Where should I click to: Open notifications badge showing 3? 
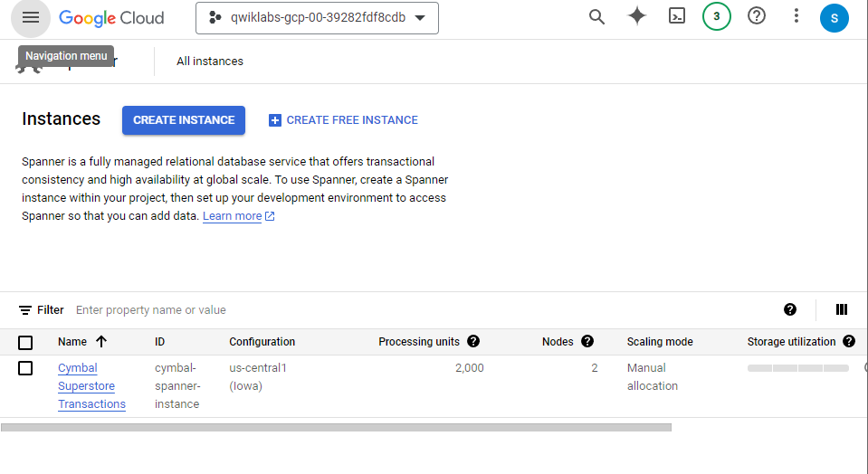(x=716, y=16)
